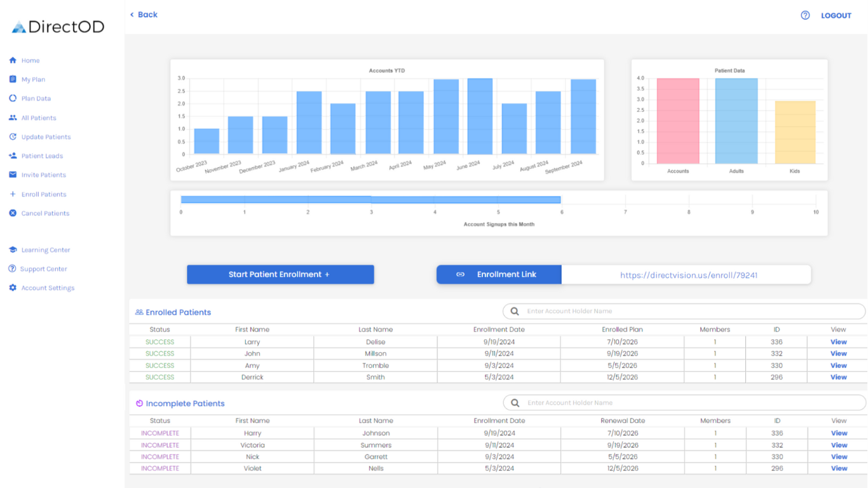Click the Home icon in sidebar
This screenshot has height=488, width=868.
[x=13, y=60]
